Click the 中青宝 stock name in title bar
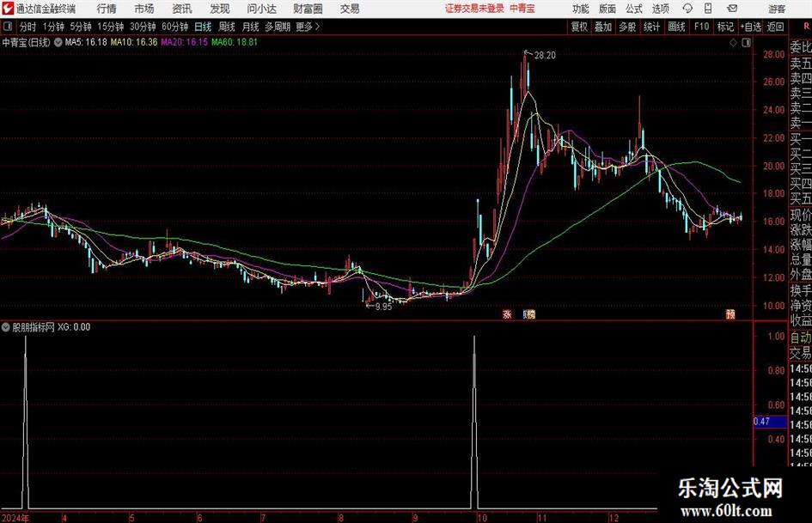Viewport: 812px width, 523px height. [522, 9]
